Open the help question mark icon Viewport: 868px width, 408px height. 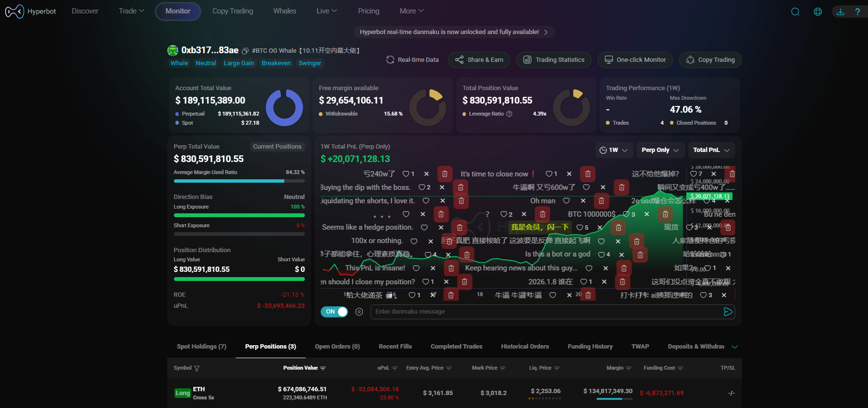pyautogui.click(x=857, y=12)
